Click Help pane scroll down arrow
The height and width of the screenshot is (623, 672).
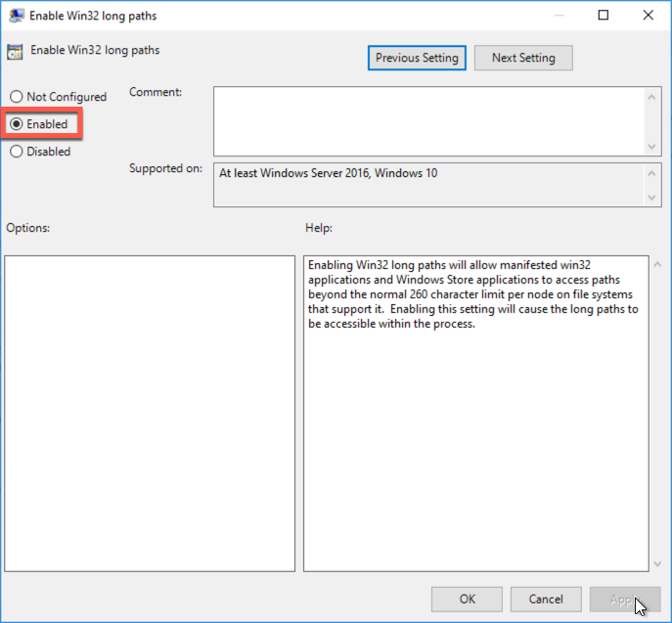[657, 564]
